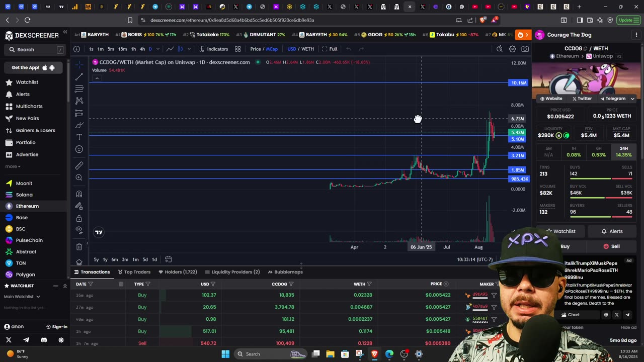Viewport: 644px width, 362px height.
Task: Open the Fibonacci retracement tools
Action: point(79,89)
